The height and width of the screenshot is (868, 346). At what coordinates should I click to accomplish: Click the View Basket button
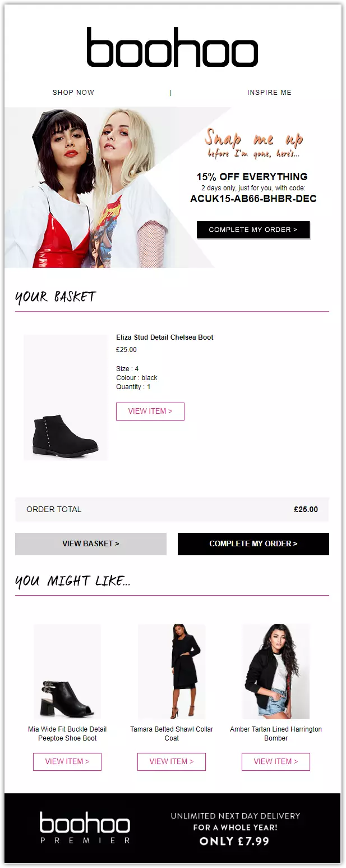(x=91, y=543)
